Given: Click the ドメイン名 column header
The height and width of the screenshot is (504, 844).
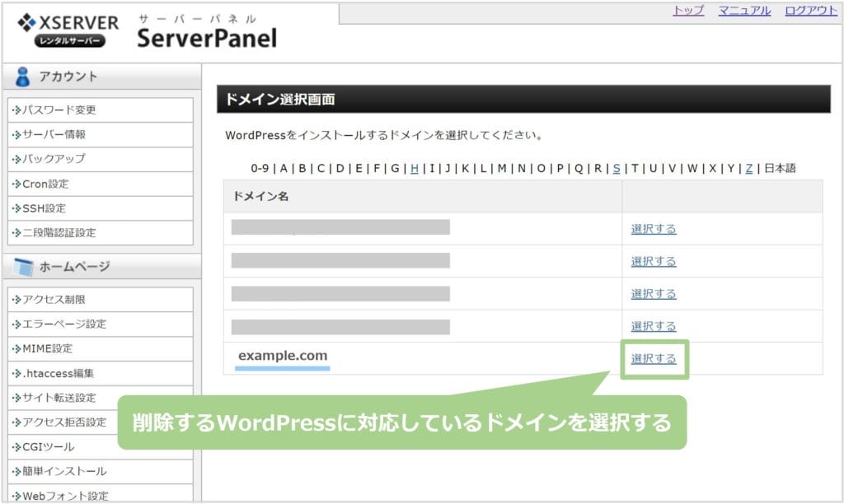Looking at the screenshot, I should [260, 196].
